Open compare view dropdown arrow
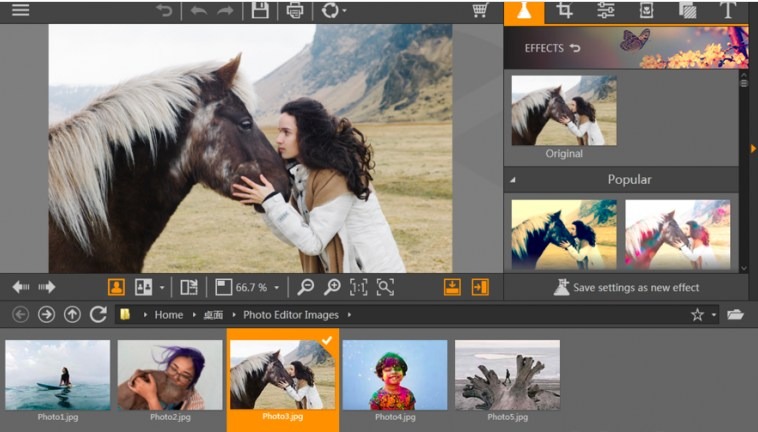This screenshot has height=432, width=758. (x=162, y=288)
